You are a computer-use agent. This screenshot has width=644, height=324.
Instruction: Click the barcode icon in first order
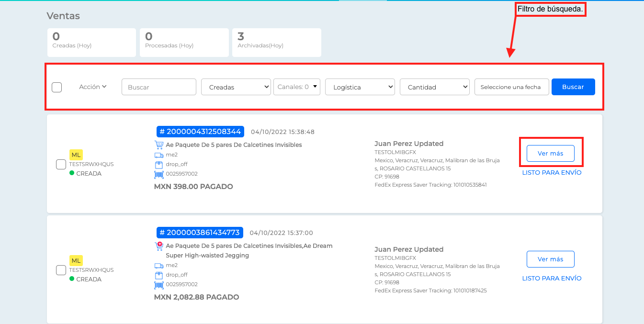(159, 174)
